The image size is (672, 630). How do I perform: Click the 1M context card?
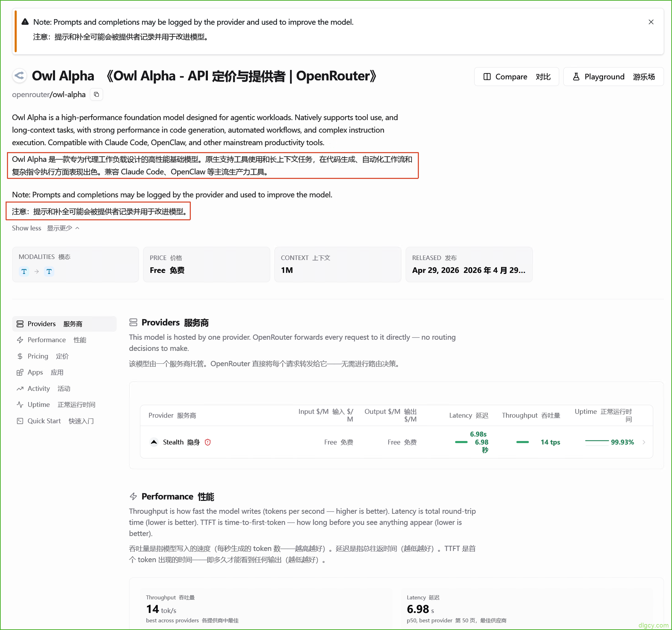[x=338, y=265]
